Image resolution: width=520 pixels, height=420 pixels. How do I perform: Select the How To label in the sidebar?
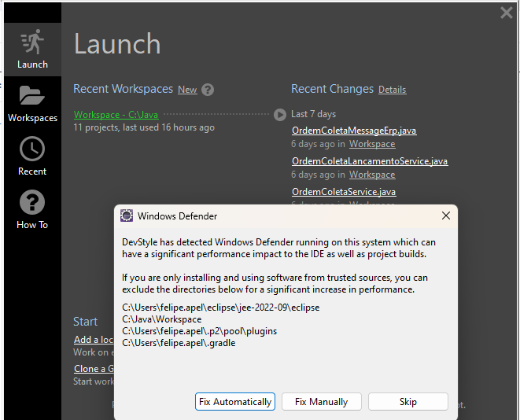click(32, 225)
